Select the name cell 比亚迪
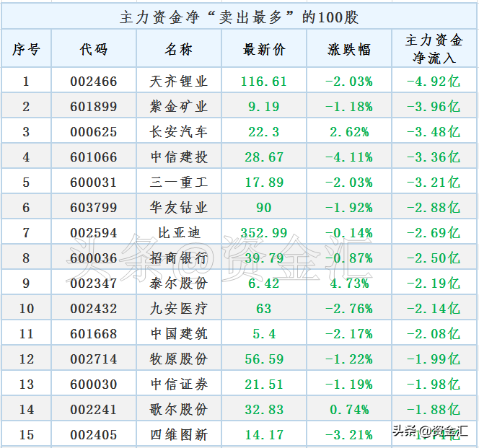Image resolution: width=479 pixels, height=448 pixels. [x=179, y=233]
